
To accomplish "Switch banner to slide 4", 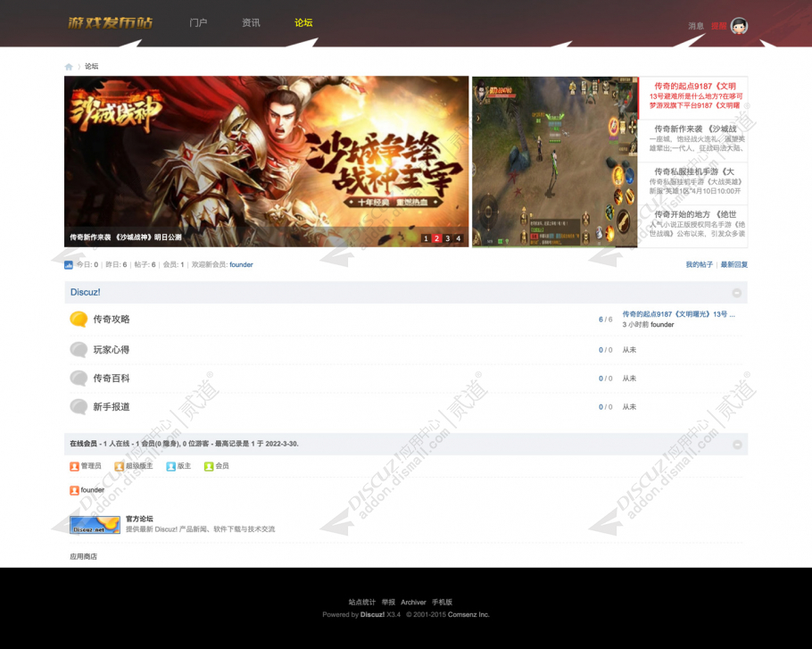I will coord(459,238).
